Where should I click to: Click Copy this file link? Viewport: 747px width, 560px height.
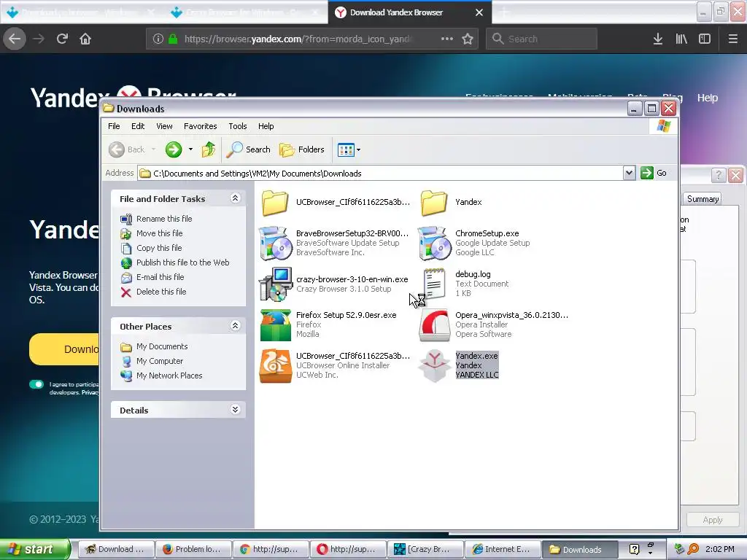(159, 248)
